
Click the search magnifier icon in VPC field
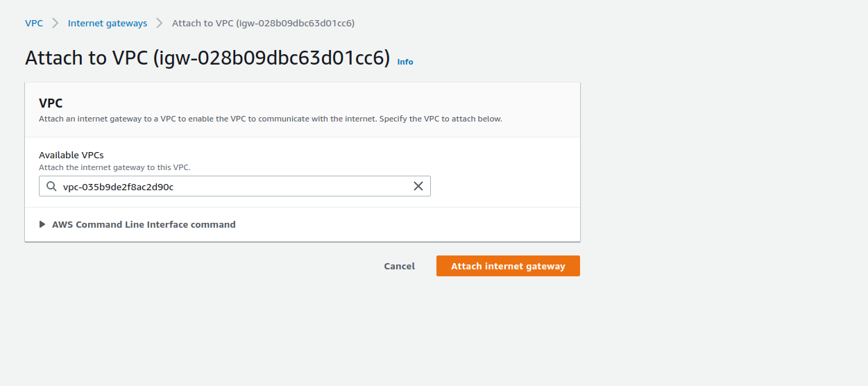(51, 186)
